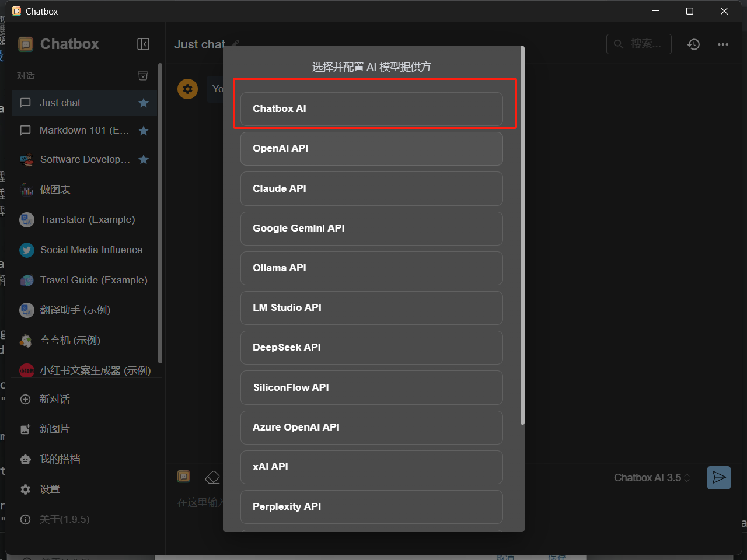Click the Travel Guide globe icon
This screenshot has width=747, height=560.
(x=27, y=281)
